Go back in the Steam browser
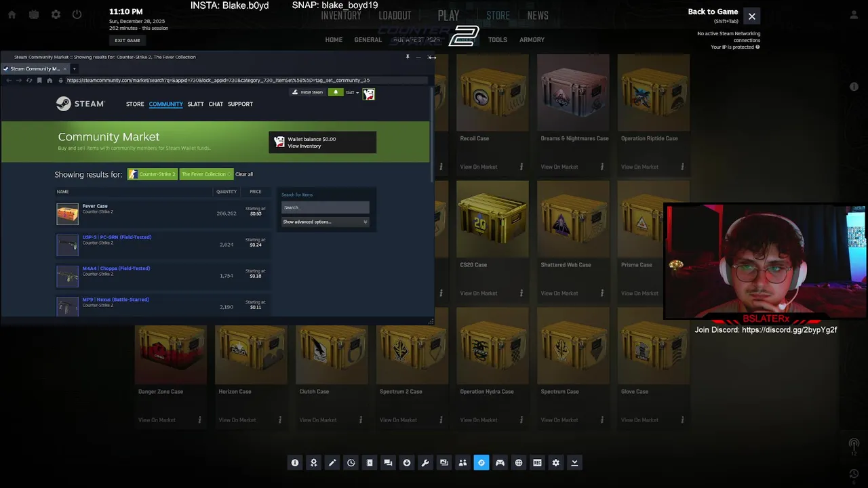Screen dimensions: 868x488 9,80
